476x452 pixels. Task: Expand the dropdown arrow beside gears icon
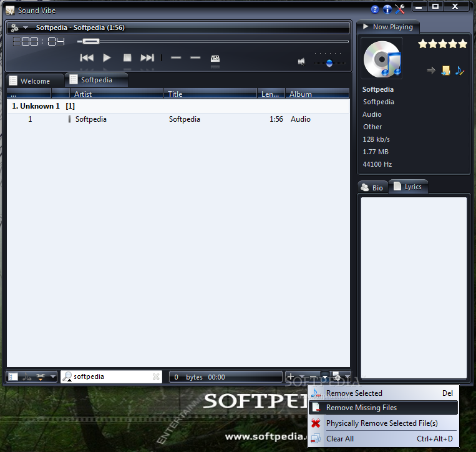(26, 27)
